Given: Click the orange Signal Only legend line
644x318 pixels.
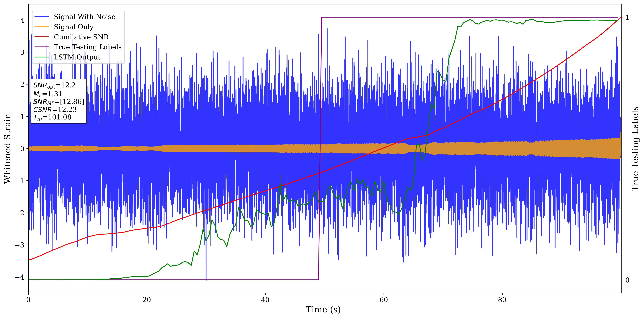Looking at the screenshot, I should [x=42, y=27].
